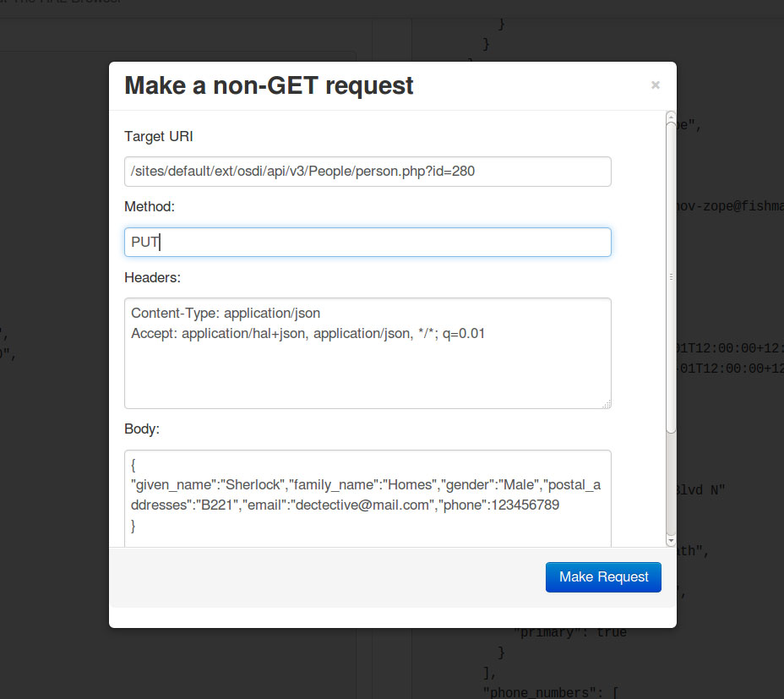Click the scrollbar track below the thumb
The image size is (784, 699).
pos(671,486)
